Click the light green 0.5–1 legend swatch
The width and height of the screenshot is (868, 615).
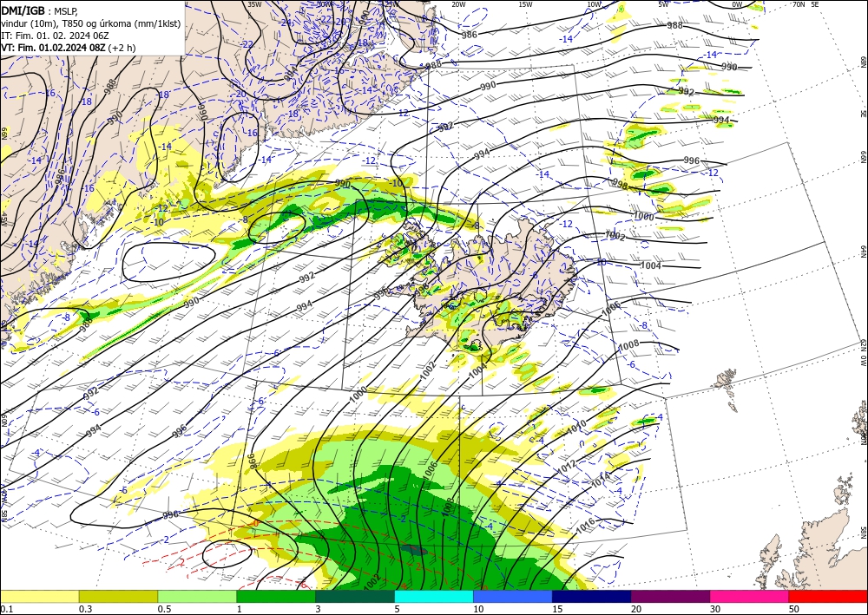pyautogui.click(x=197, y=596)
